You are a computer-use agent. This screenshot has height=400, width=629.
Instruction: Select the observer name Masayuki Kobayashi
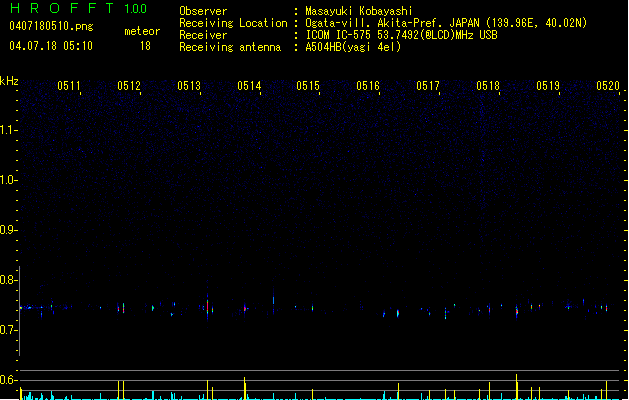(359, 11)
